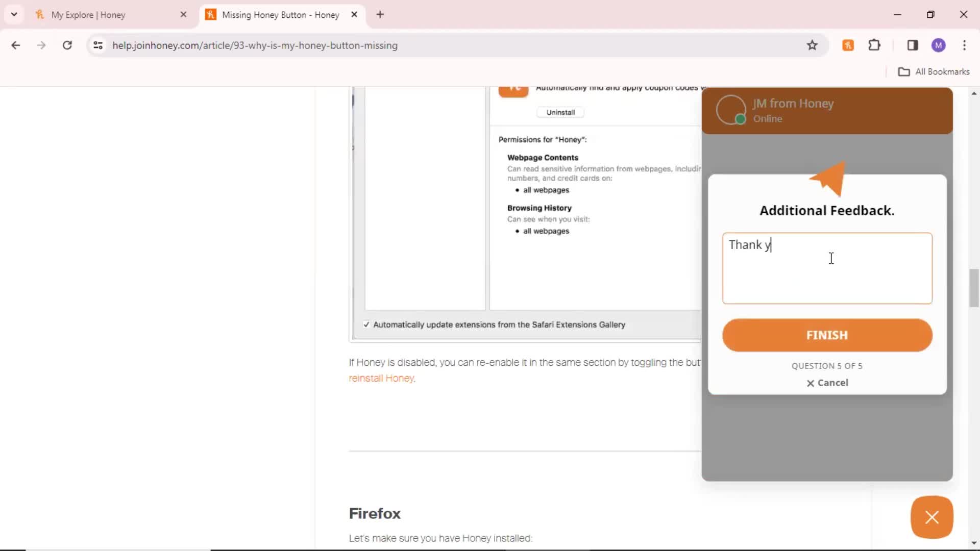Image resolution: width=980 pixels, height=551 pixels.
Task: Select the additional feedback text input field
Action: (x=827, y=268)
